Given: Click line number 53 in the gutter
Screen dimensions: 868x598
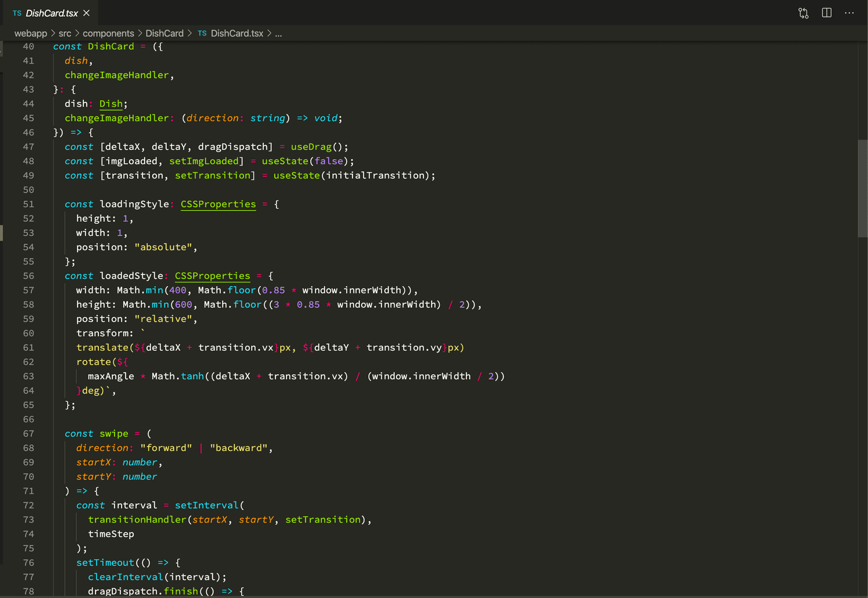Looking at the screenshot, I should [x=28, y=233].
